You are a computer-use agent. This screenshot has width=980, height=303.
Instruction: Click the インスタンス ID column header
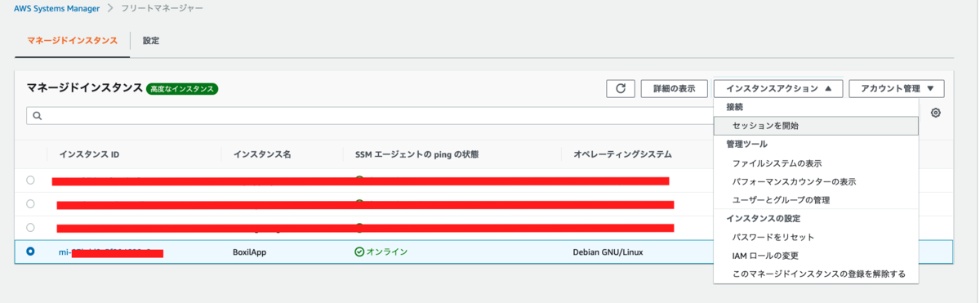coord(89,154)
